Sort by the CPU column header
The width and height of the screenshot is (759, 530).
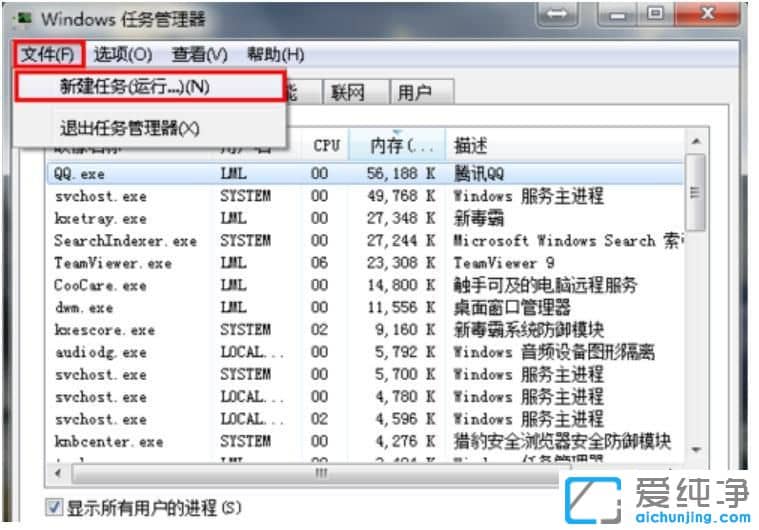(x=326, y=145)
